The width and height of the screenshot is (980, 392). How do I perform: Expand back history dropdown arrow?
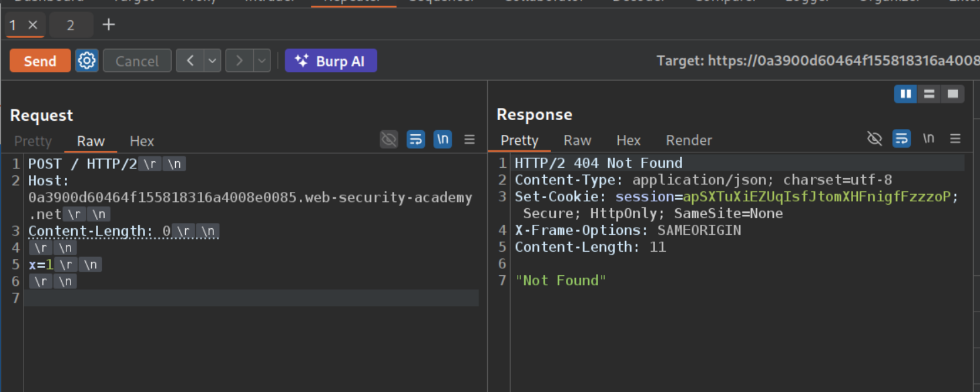[x=212, y=60]
